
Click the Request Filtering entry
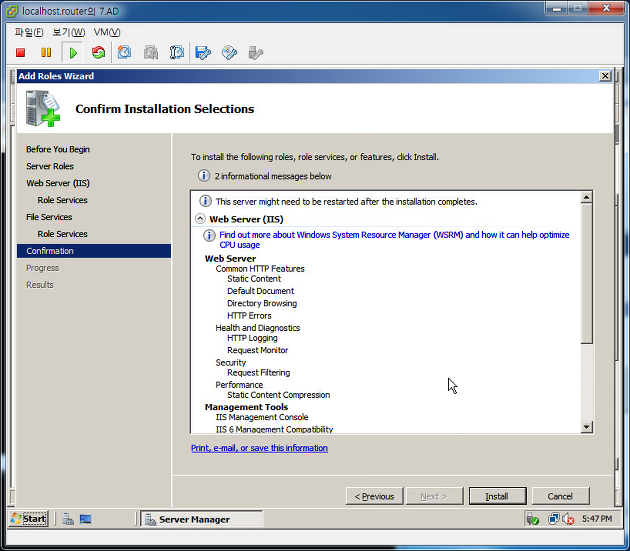[258, 373]
